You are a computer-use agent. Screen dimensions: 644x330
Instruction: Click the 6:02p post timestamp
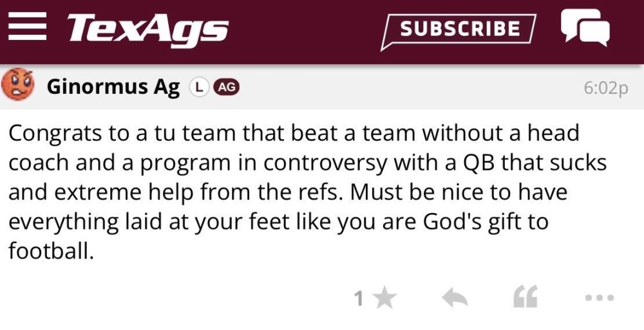(605, 88)
